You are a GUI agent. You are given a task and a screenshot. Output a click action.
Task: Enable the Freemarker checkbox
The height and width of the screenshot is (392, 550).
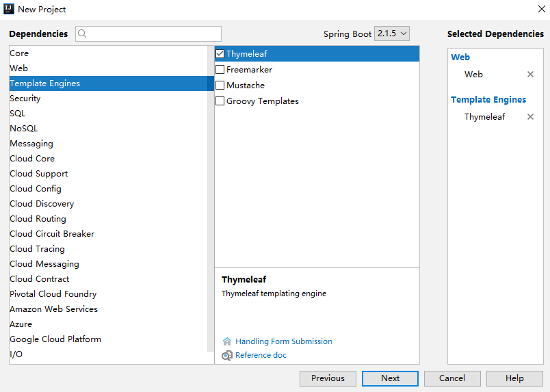(220, 70)
